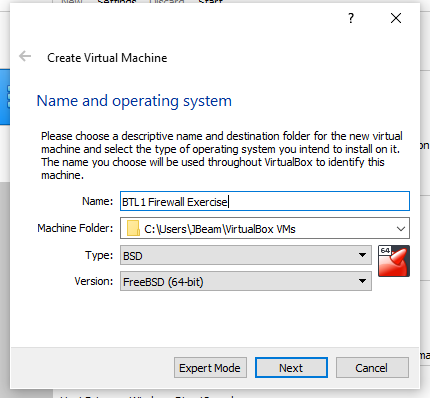The width and height of the screenshot is (430, 398).
Task: Click the 'Machine Folder:' label
Action: click(x=75, y=228)
